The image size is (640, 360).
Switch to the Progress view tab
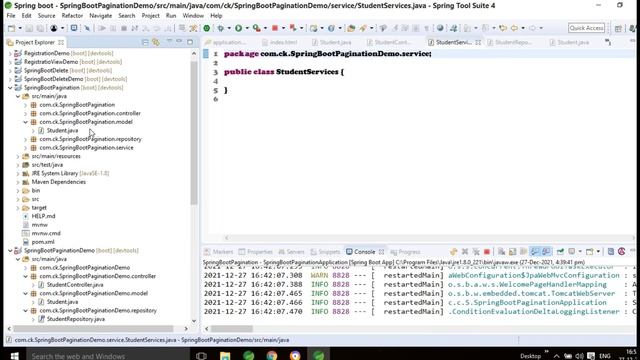(405, 252)
